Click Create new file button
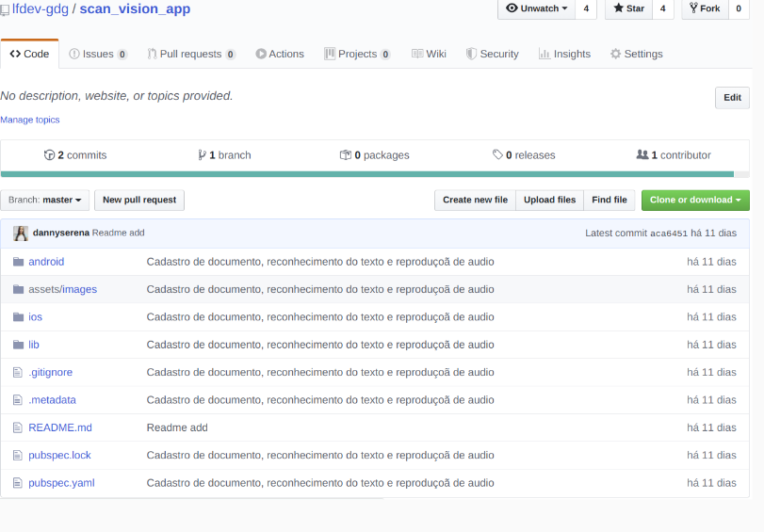The width and height of the screenshot is (764, 532). [475, 201]
